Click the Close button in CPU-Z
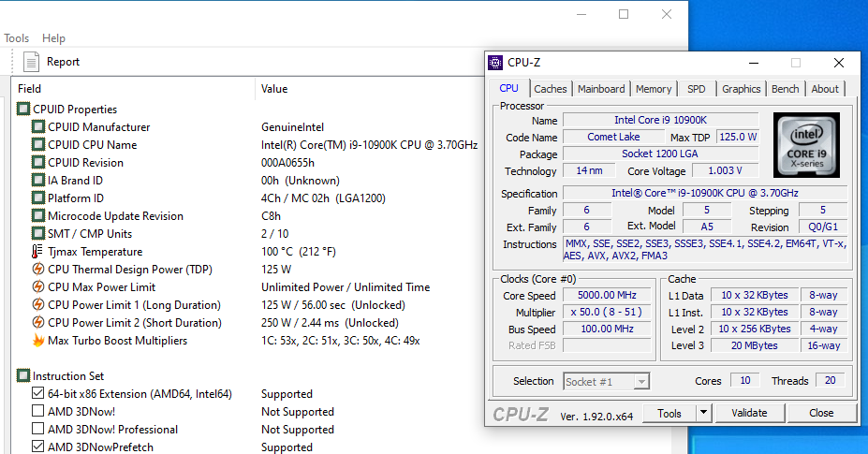Image resolution: width=868 pixels, height=454 pixels. click(x=821, y=413)
